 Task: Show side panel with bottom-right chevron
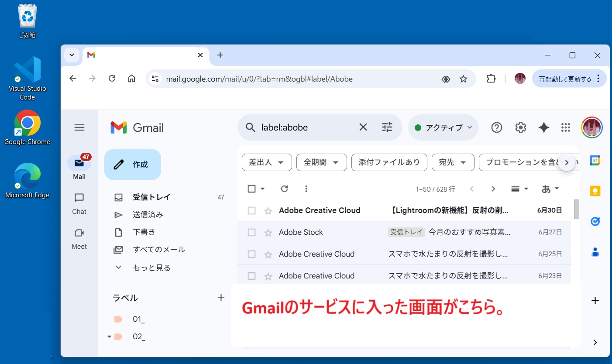pyautogui.click(x=595, y=342)
